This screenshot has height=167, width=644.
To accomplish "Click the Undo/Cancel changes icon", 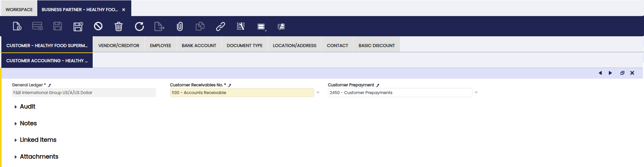I will (x=98, y=26).
